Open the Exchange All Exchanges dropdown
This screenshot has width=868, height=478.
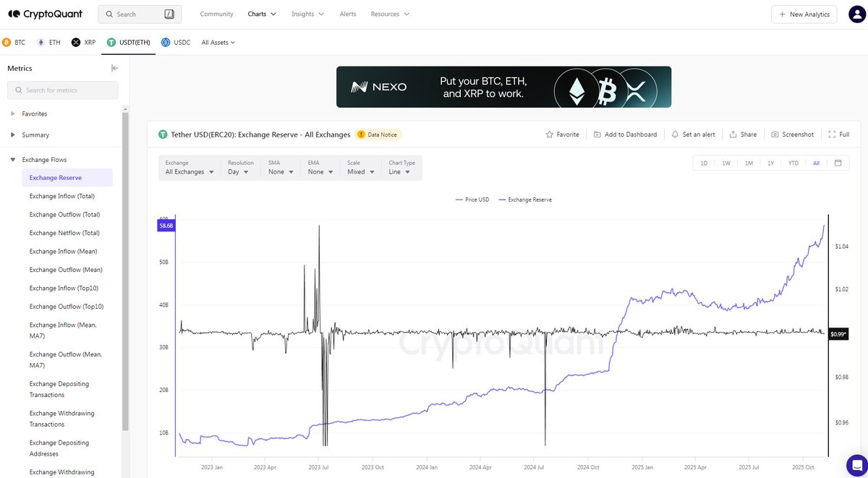pos(190,168)
